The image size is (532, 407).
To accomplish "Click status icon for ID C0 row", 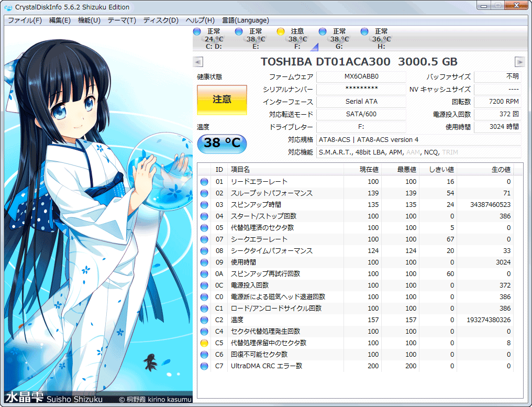I will click(x=204, y=297).
